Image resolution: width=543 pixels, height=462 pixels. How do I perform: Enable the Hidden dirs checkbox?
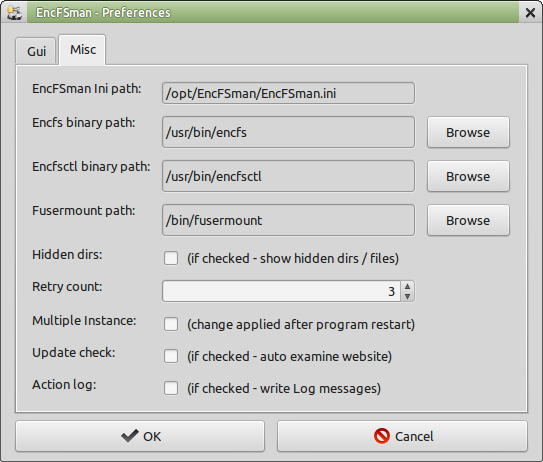171,258
